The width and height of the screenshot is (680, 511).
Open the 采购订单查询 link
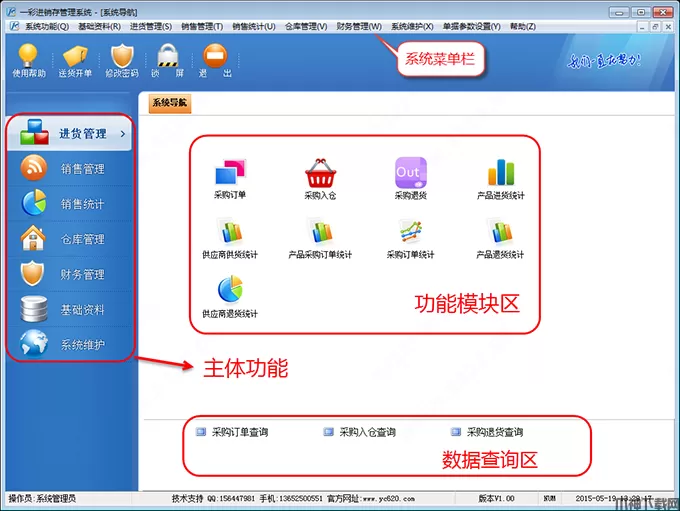[232, 432]
